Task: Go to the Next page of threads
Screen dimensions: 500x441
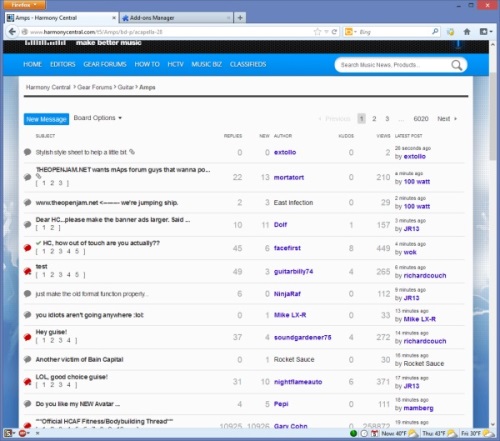Action: click(447, 119)
